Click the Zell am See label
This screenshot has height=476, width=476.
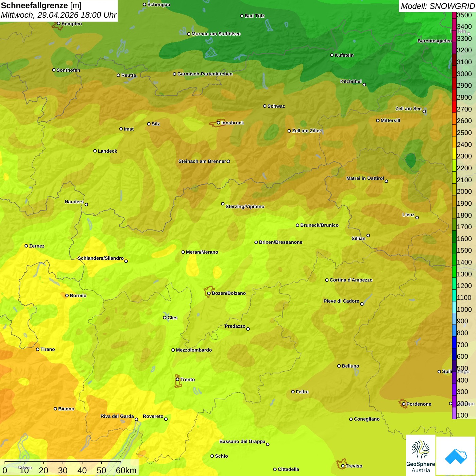pyautogui.click(x=408, y=108)
